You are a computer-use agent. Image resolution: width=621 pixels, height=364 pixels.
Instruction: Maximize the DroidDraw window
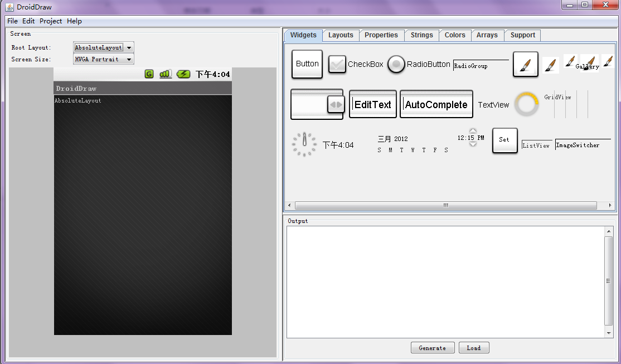(x=585, y=5)
